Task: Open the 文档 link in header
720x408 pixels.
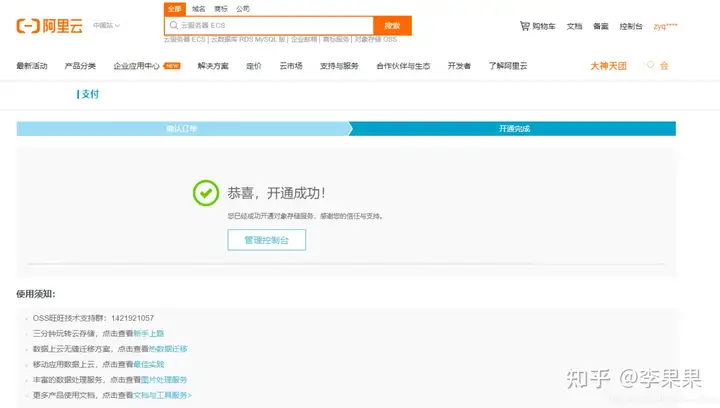Action: click(x=574, y=26)
